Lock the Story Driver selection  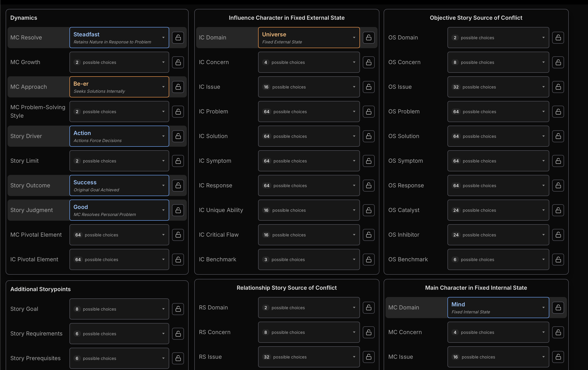click(x=178, y=136)
